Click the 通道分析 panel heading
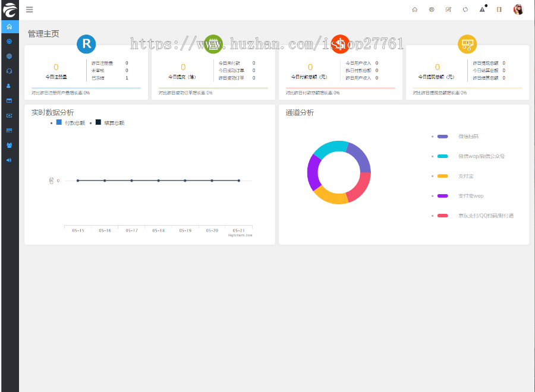535x392 pixels. 300,112
